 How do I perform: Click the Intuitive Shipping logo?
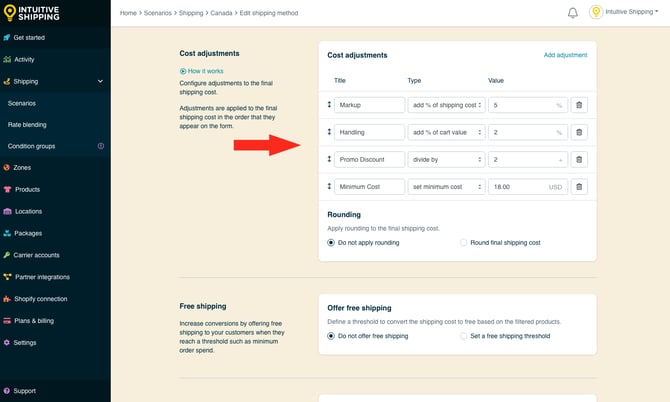(x=32, y=13)
